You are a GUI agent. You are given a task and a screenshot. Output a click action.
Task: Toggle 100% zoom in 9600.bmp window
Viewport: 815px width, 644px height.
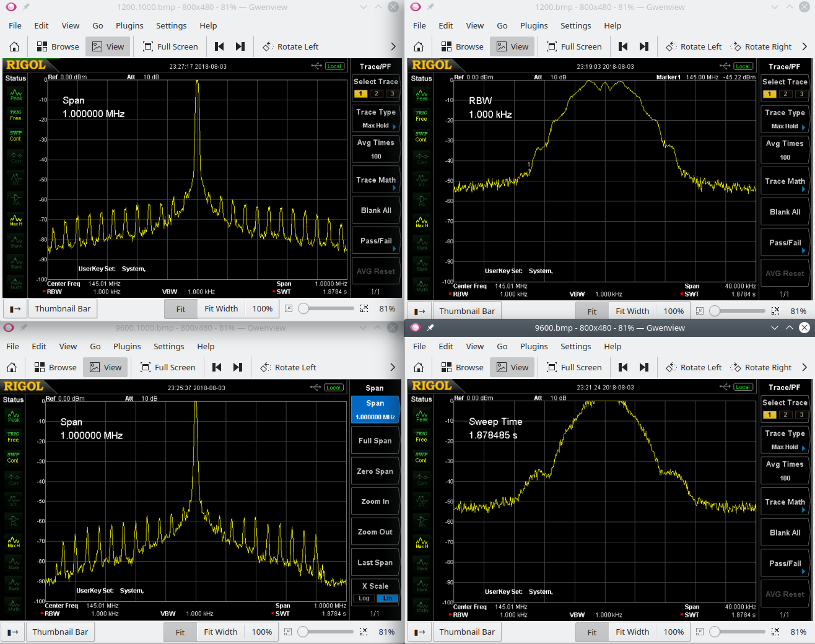674,632
